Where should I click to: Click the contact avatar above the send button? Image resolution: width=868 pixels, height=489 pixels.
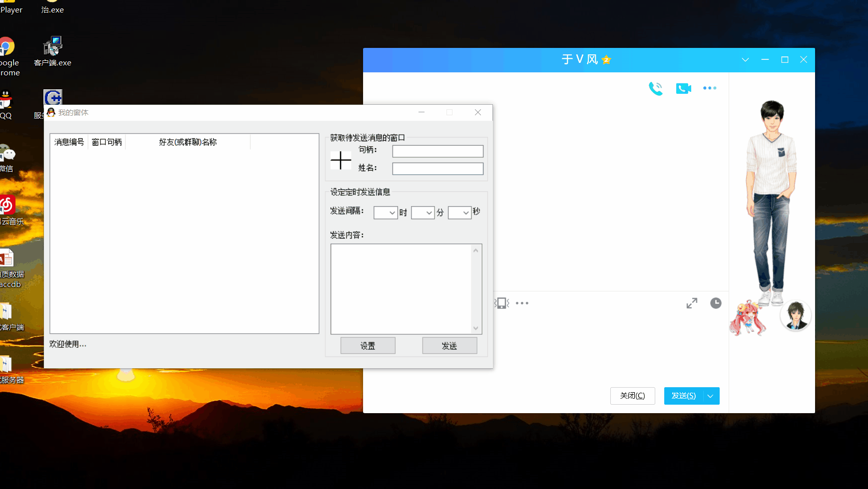[x=795, y=315]
